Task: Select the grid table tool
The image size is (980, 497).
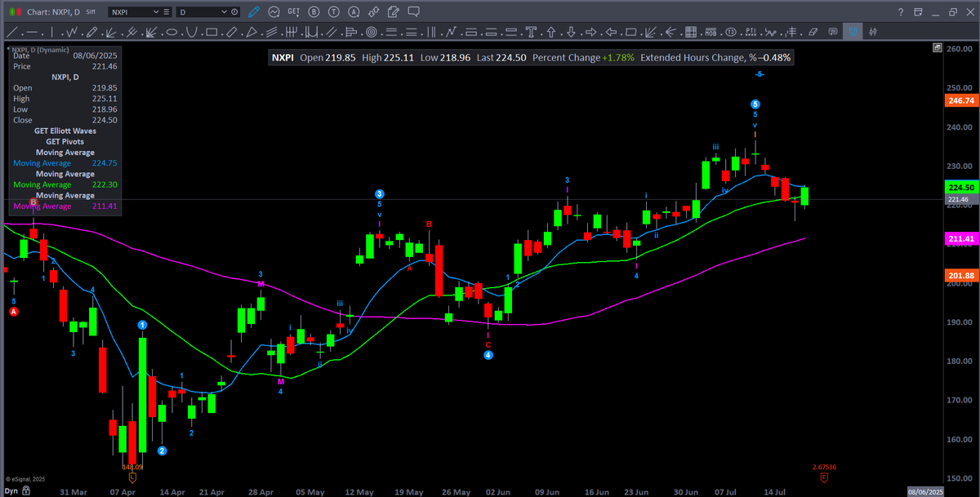Action: (690, 32)
